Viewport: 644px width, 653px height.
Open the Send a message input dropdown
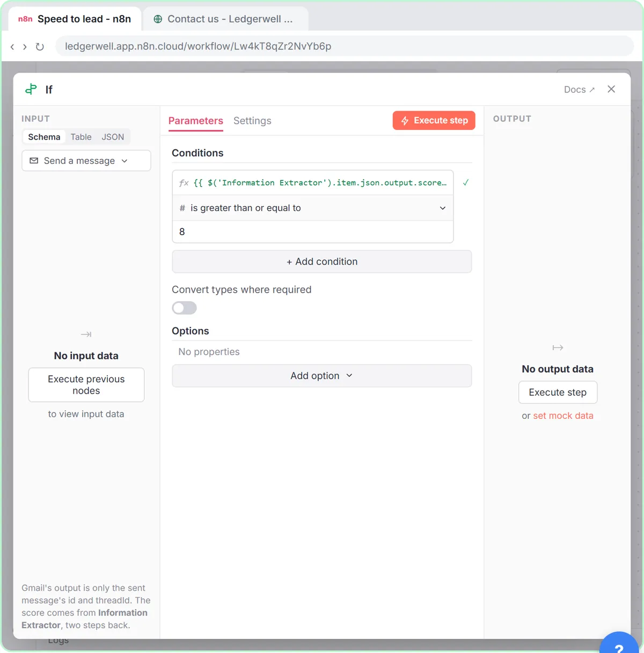point(86,161)
